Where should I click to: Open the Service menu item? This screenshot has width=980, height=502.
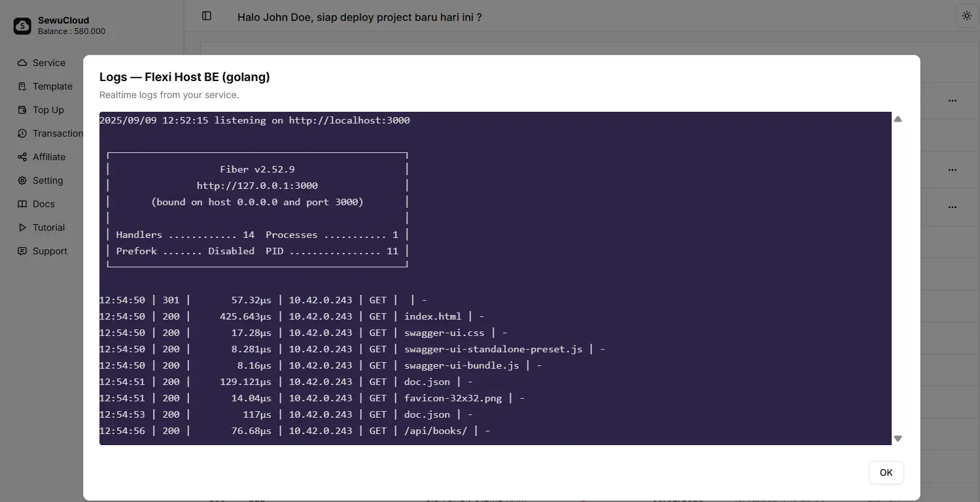(49, 63)
